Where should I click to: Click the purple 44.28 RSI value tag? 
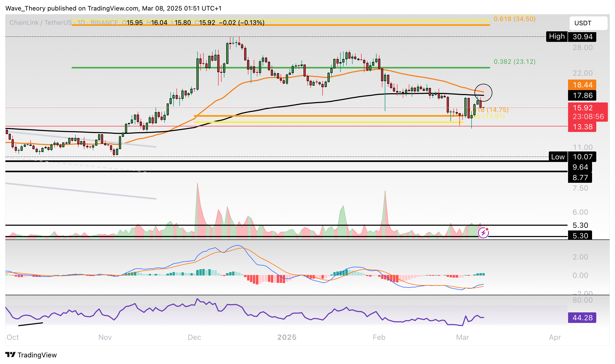(582, 318)
